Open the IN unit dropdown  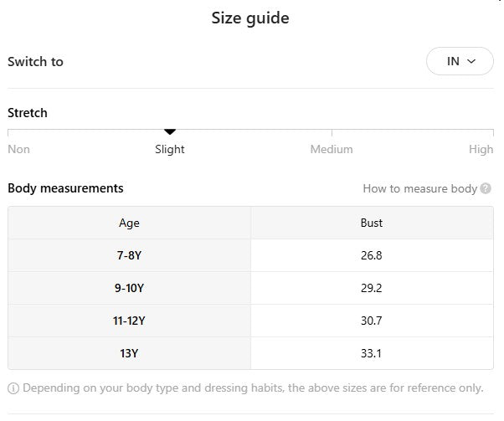pyautogui.click(x=460, y=61)
